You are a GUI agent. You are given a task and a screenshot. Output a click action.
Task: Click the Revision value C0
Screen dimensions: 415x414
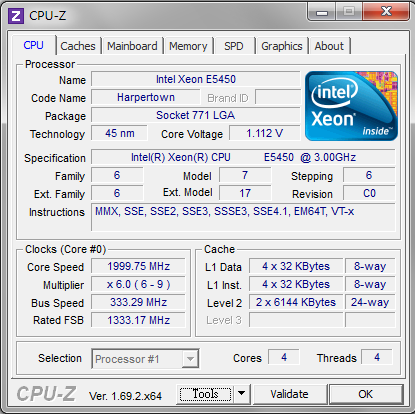click(369, 193)
